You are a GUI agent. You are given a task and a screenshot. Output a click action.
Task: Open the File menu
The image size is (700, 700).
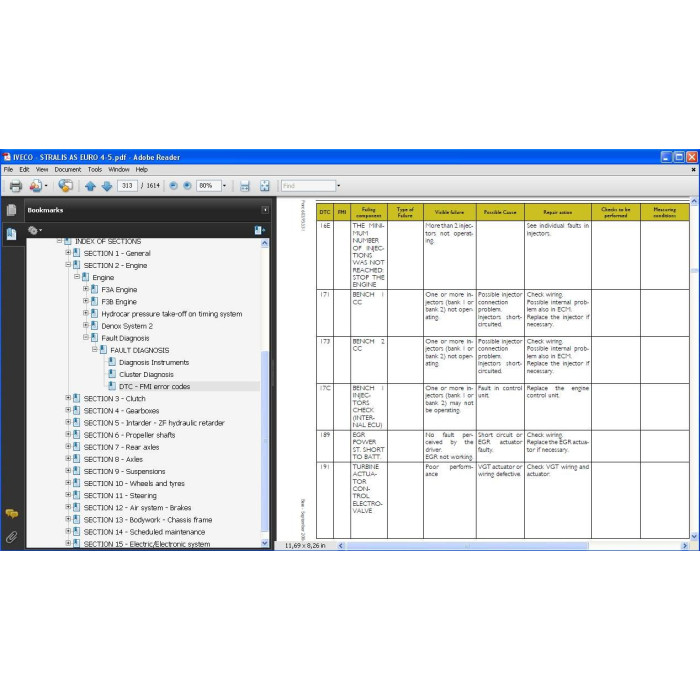[x=8, y=170]
